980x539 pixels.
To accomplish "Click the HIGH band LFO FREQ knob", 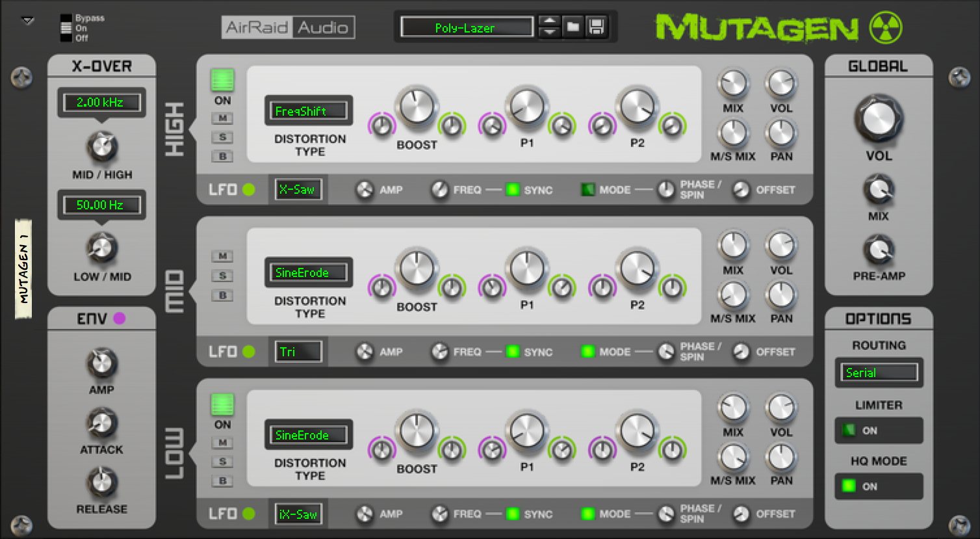I will point(440,190).
